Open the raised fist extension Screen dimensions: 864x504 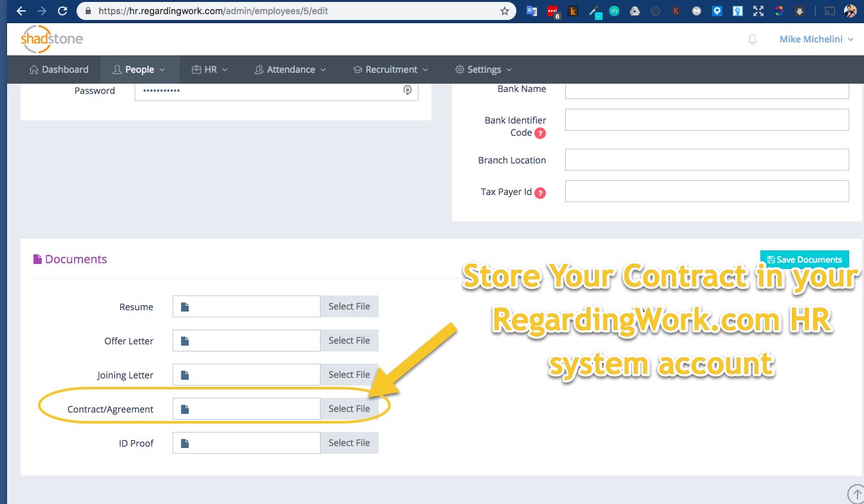coord(738,11)
